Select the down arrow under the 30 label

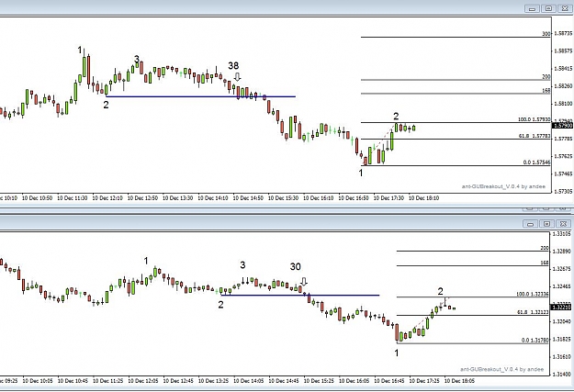click(304, 281)
